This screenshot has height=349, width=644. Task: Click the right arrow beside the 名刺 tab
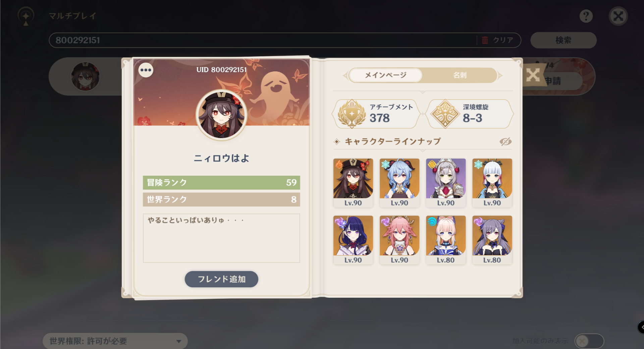500,75
